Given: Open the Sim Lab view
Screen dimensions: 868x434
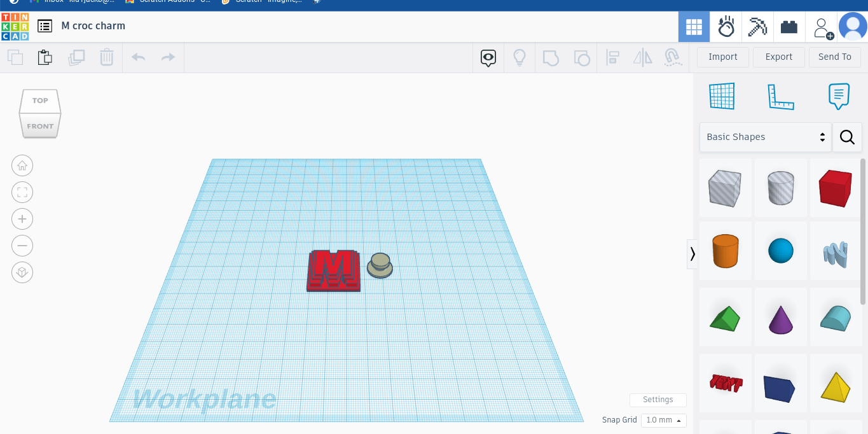Looking at the screenshot, I should [726, 27].
